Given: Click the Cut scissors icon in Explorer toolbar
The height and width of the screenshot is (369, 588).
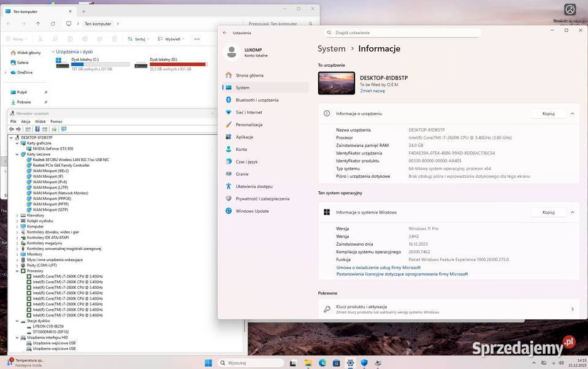Looking at the screenshot, I should click(40, 39).
